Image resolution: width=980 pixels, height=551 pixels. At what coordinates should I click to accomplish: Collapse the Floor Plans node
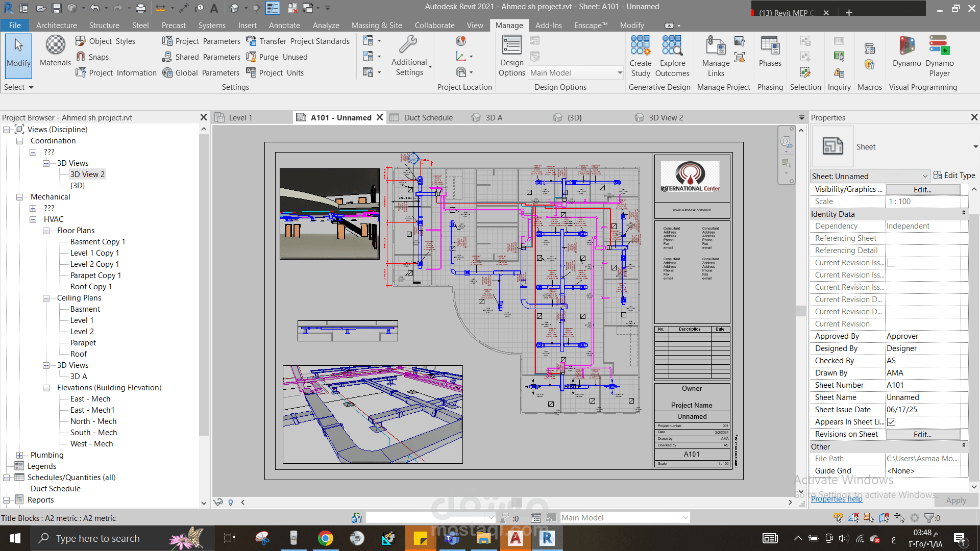(46, 231)
